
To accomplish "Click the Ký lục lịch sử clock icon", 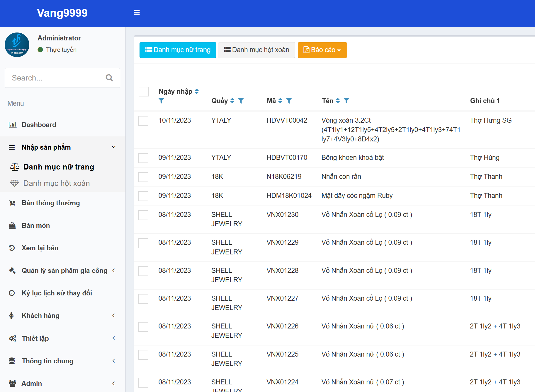I will pos(12,293).
